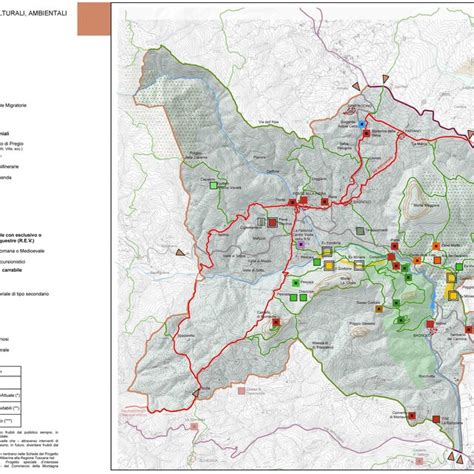Click the "eriale di tipo secondario" legend entry
This screenshot has width=474, height=474.
25,294
